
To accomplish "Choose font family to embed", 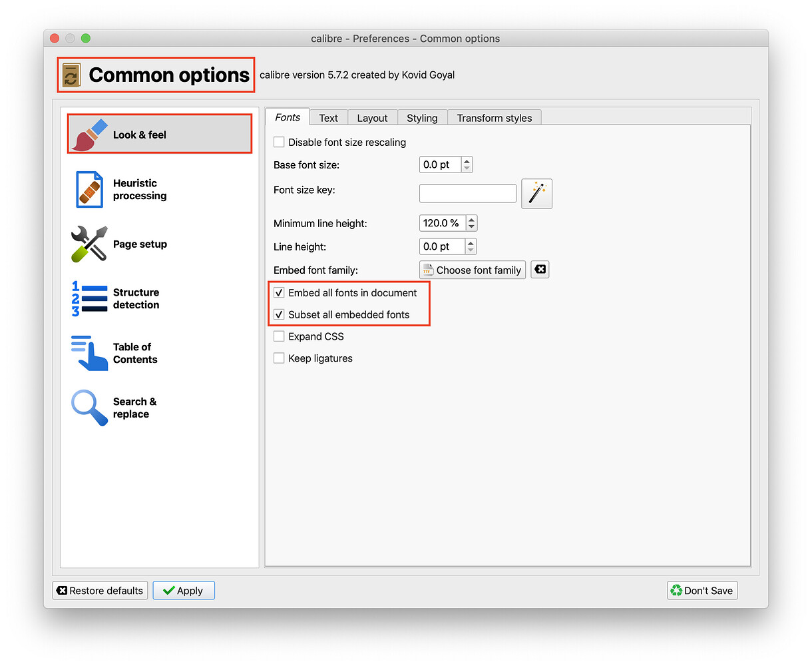I will click(x=473, y=270).
